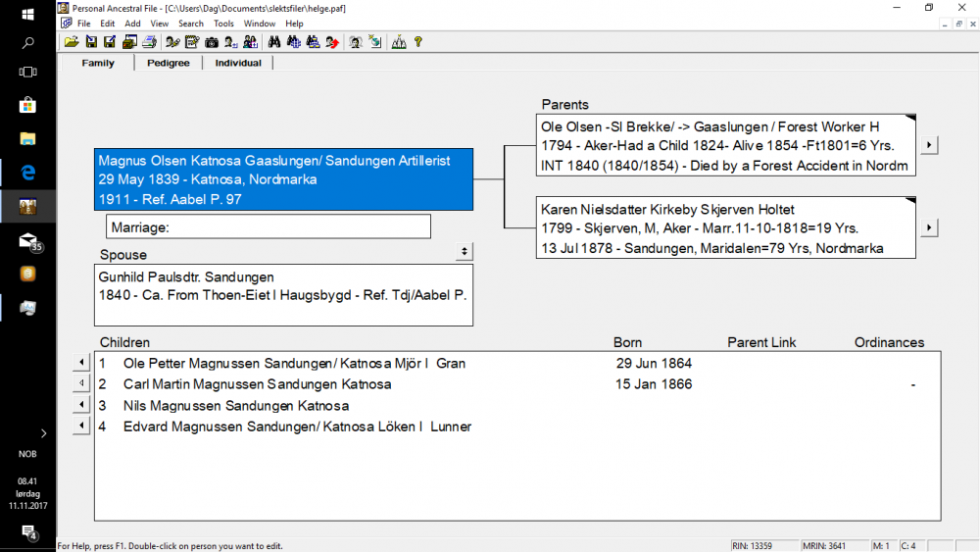Viewport: 980px width, 552px height.
Task: Open Task View on the taskbar
Action: (x=27, y=72)
